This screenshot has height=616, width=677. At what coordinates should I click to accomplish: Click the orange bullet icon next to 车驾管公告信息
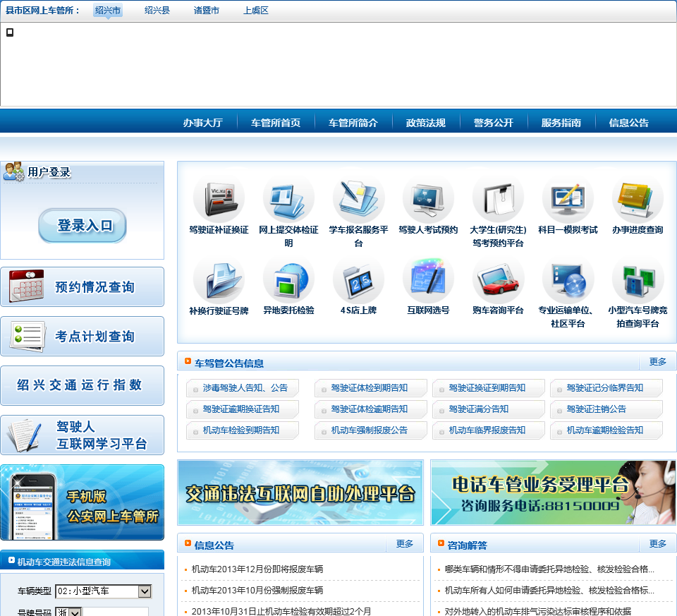(188, 361)
